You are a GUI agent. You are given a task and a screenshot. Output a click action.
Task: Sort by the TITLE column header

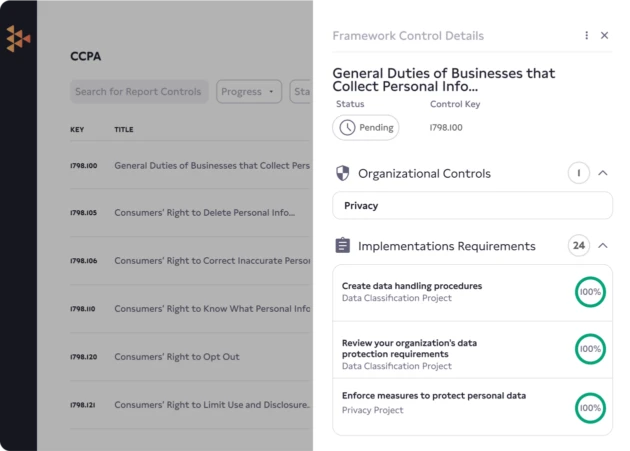tap(124, 129)
